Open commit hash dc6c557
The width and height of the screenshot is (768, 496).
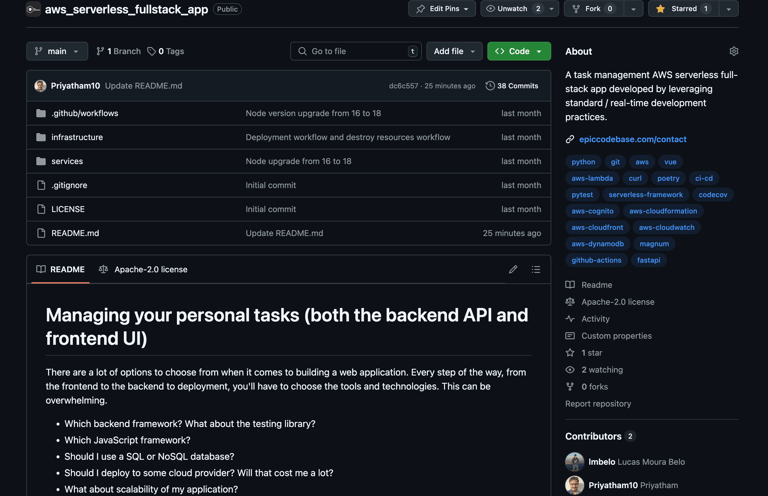[403, 86]
